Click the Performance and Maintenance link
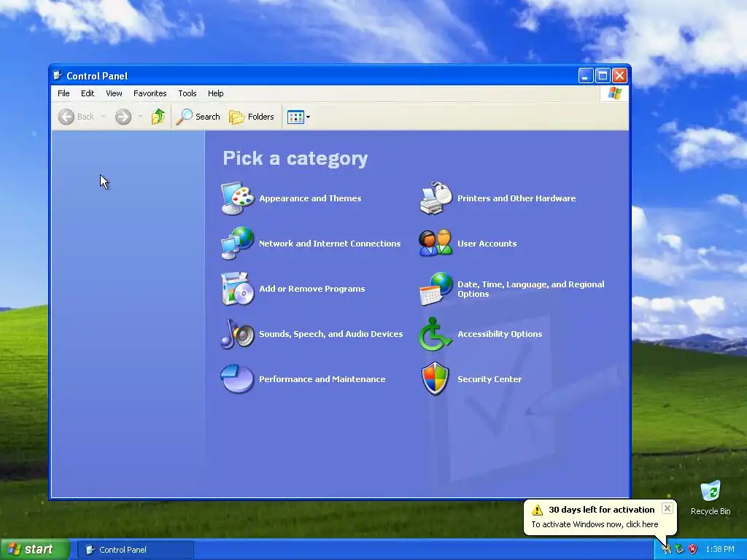The image size is (747, 560). coord(322,379)
